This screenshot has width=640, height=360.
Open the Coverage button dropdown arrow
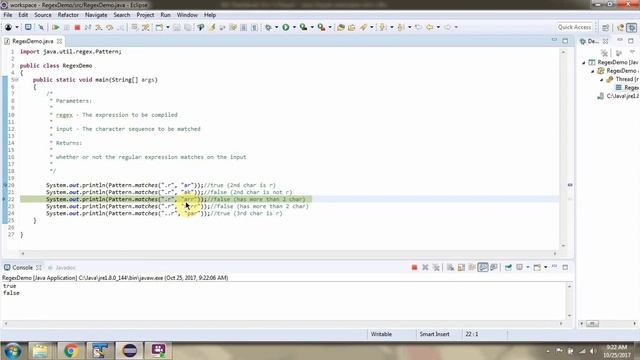click(x=312, y=27)
